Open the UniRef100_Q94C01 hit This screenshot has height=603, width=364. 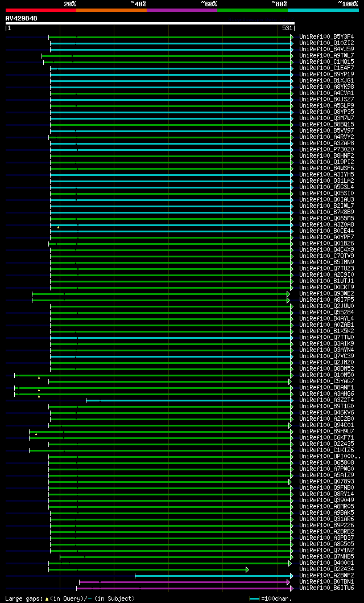pos(327,425)
